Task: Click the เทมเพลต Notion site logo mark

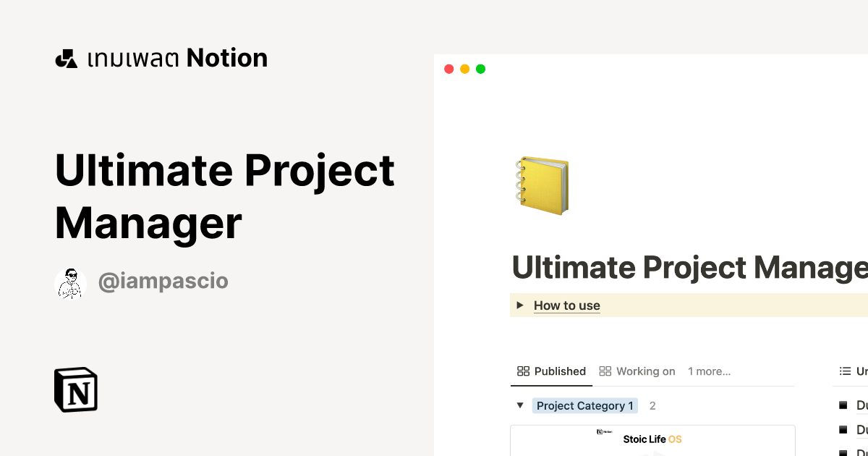Action: tap(66, 57)
